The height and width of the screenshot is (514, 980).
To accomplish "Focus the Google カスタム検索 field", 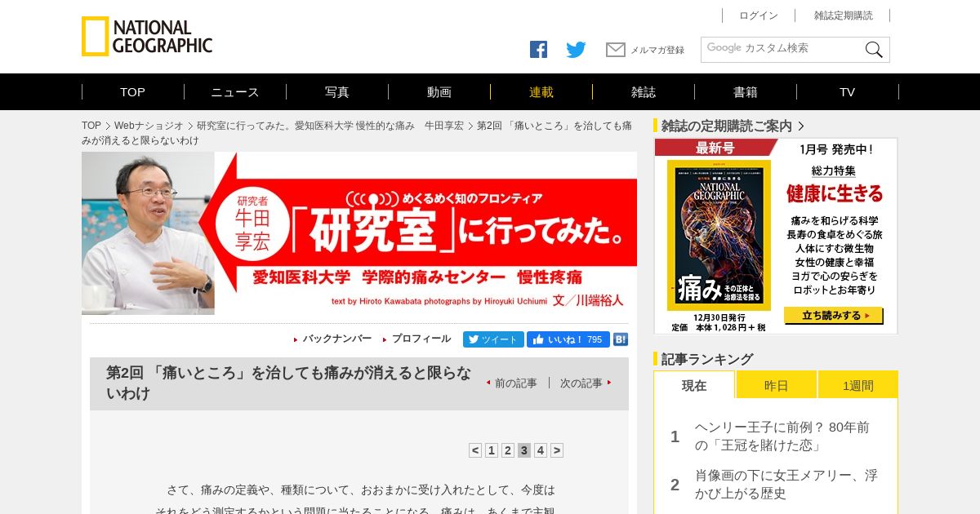I will click(x=782, y=49).
